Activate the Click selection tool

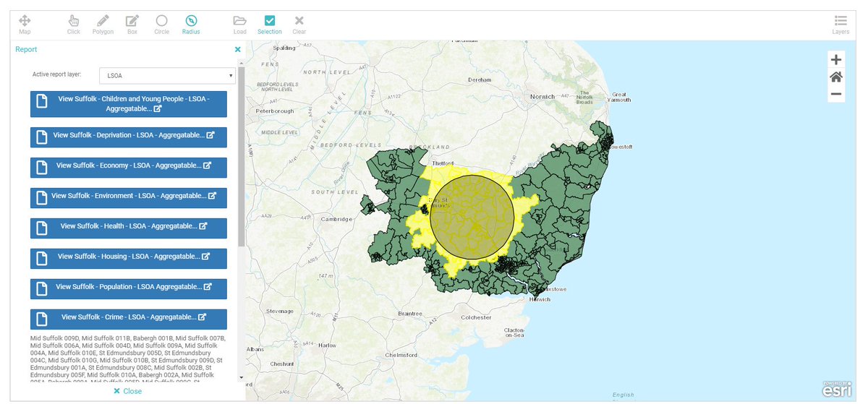[74, 24]
